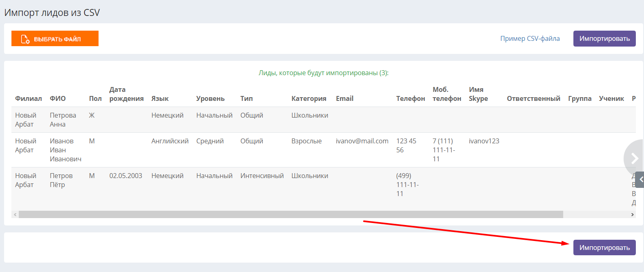Click the 'Английский' language cell
The image size is (644, 272).
(x=170, y=141)
